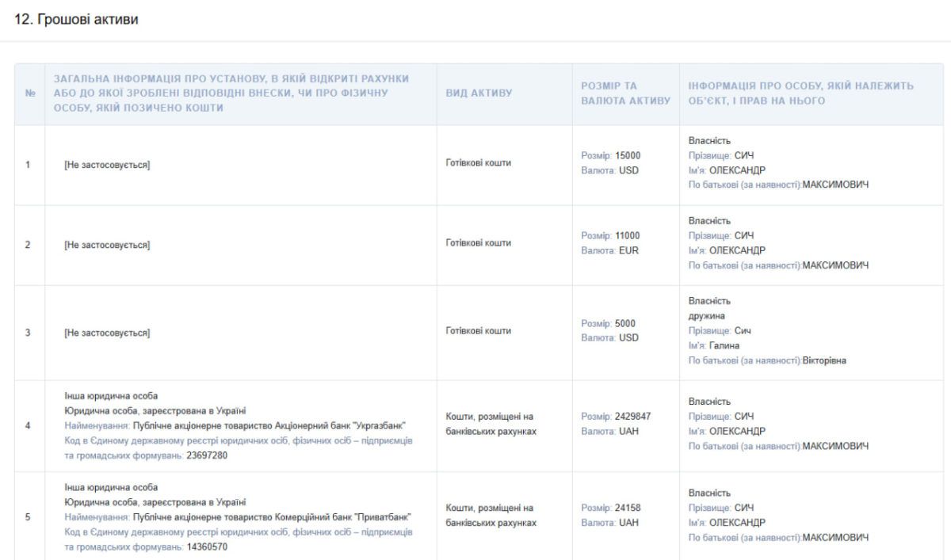This screenshot has height=560, width=951.
Task: Click the 24158 UAH amount value
Action: 628,507
